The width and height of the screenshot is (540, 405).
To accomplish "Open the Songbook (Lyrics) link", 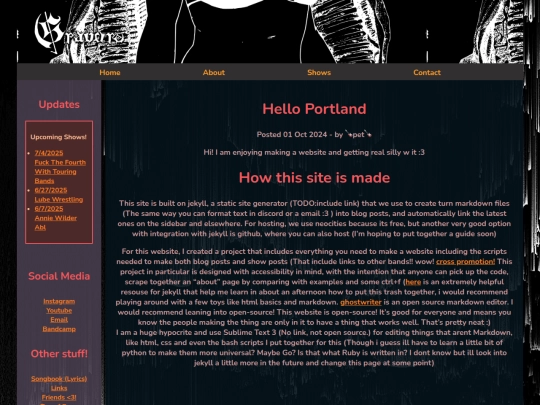I will 59,378.
